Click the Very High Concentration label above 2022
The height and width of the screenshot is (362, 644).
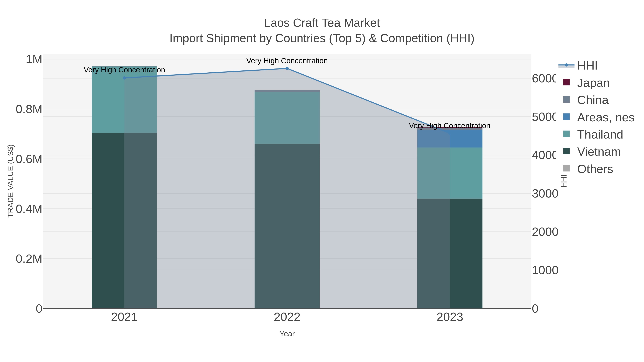point(287,61)
